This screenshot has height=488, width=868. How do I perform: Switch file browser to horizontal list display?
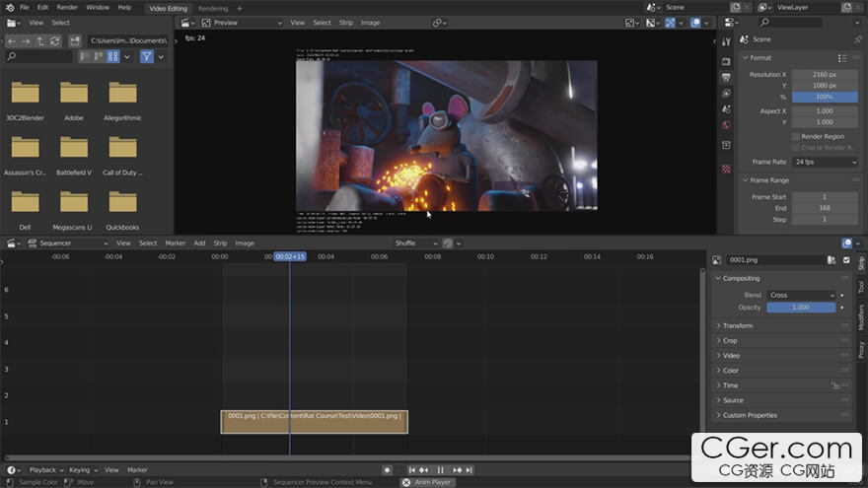[x=99, y=56]
